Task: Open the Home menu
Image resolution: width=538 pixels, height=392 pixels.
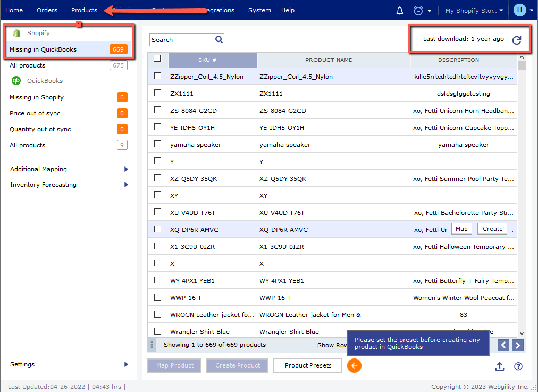Action: [14, 10]
